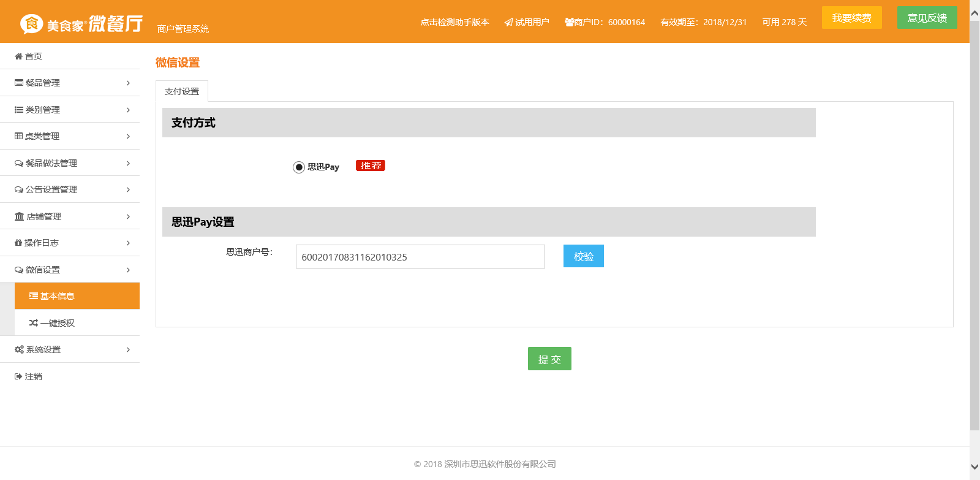The image size is (980, 480).
Task: Click the 注销 logout icon
Action: 18,376
